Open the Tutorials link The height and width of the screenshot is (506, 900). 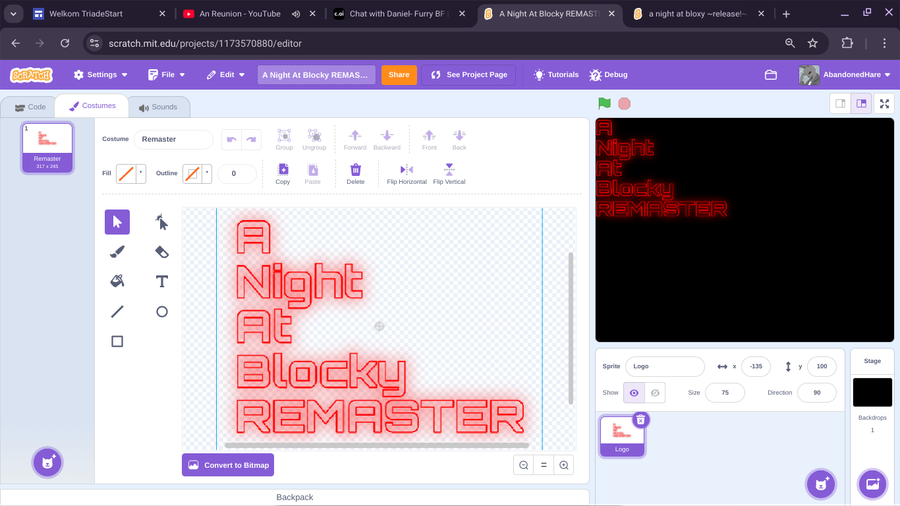[556, 75]
